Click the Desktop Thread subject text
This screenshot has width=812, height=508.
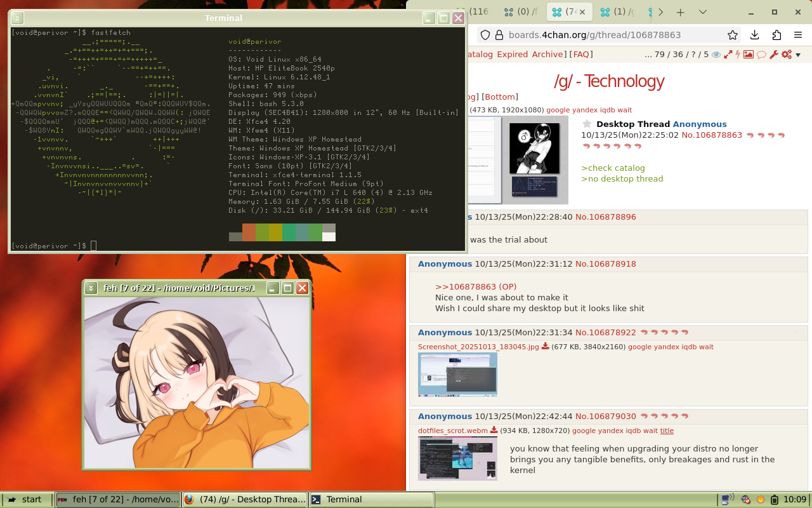point(633,124)
